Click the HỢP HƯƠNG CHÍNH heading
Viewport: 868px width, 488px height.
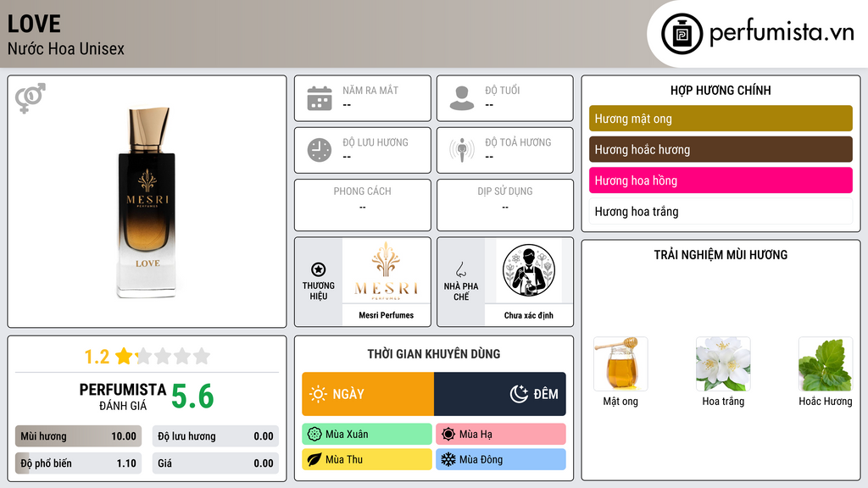click(x=721, y=90)
